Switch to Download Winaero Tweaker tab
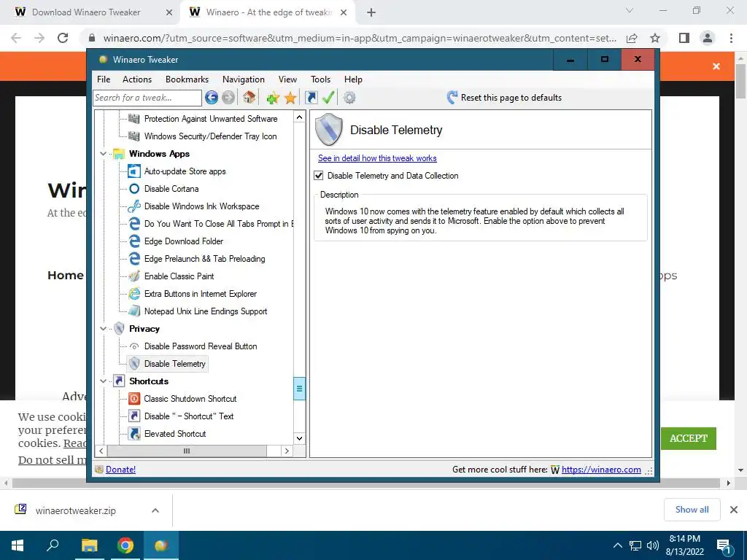Image resolution: width=747 pixels, height=560 pixels. tap(86, 12)
